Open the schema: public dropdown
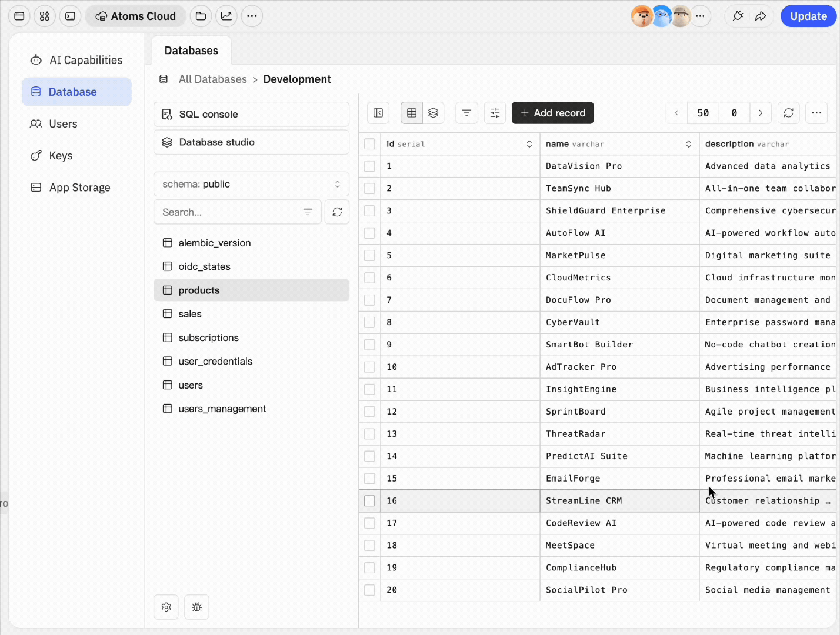The image size is (840, 635). tap(251, 183)
